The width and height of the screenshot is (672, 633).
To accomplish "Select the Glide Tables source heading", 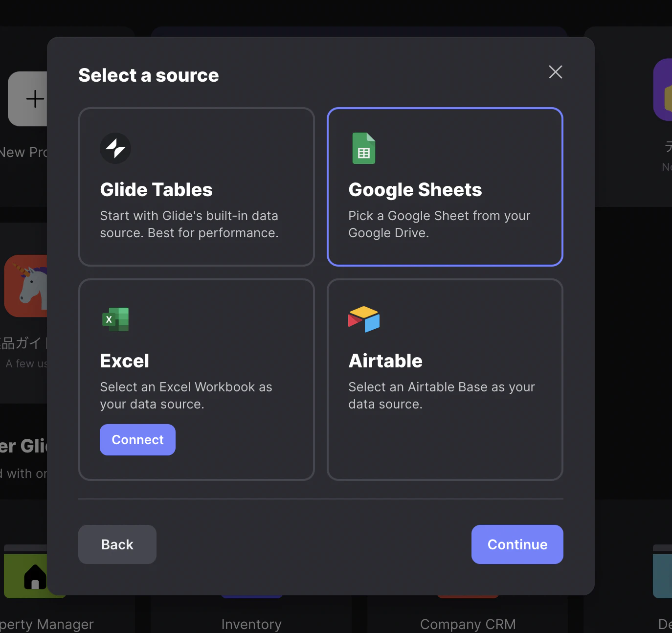I will point(157,190).
